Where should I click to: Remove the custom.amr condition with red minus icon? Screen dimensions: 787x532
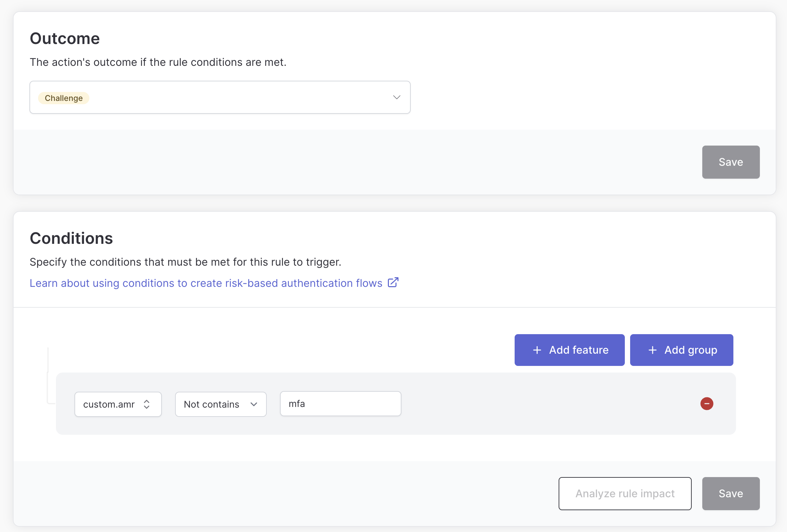point(706,403)
